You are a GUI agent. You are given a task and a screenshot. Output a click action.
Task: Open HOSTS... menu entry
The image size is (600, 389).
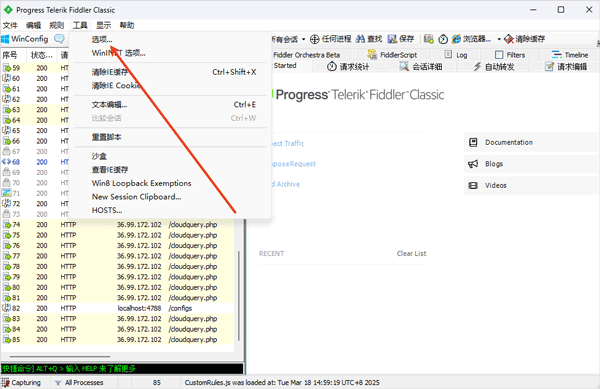pyautogui.click(x=107, y=210)
